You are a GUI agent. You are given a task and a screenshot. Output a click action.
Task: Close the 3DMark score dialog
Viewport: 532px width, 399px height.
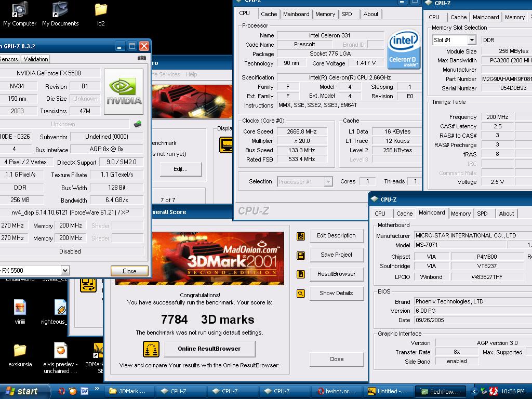coord(336,359)
